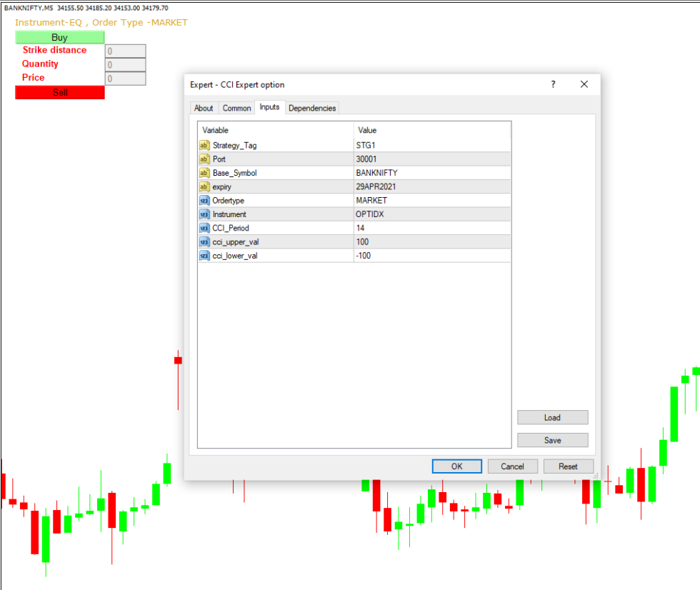The height and width of the screenshot is (590, 700).
Task: Click the ab icon beside expiry
Action: tap(204, 186)
